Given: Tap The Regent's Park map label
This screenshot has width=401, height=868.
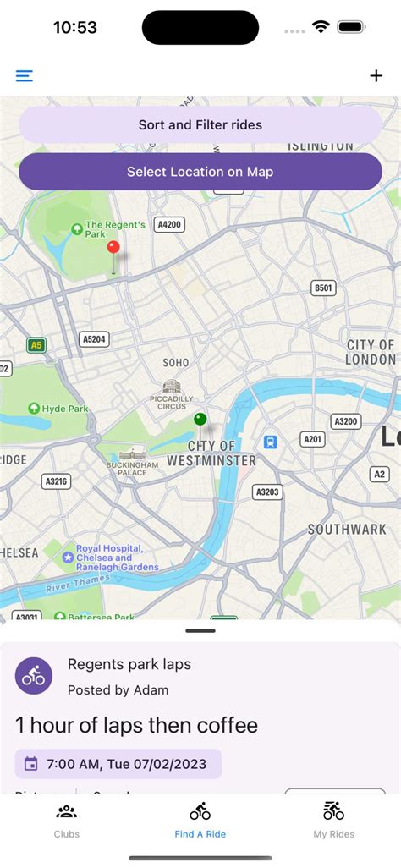Looking at the screenshot, I should [x=115, y=230].
